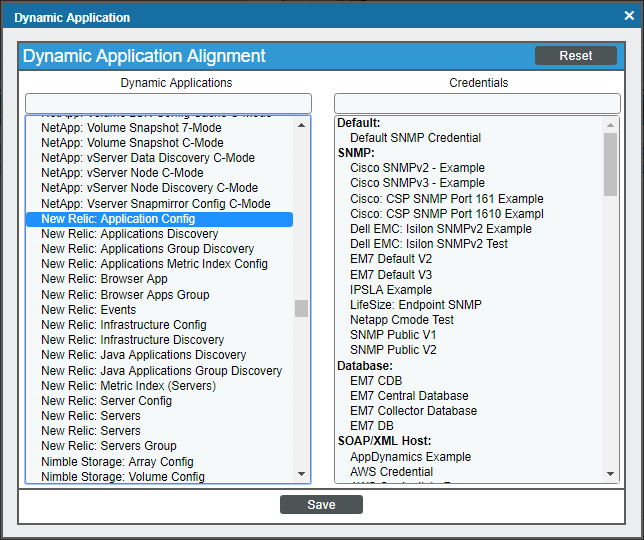This screenshot has height=540, width=644.
Task: Focus the Credentials search field
Action: pyautogui.click(x=477, y=103)
